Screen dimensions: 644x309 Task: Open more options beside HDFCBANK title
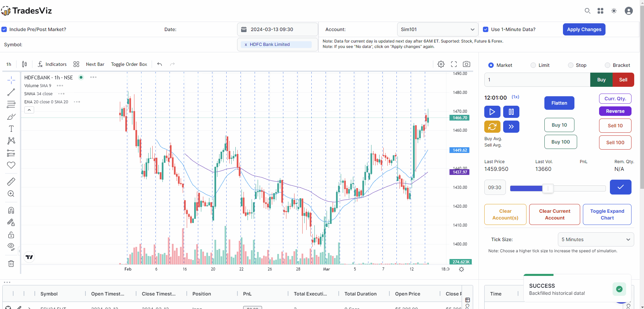[x=93, y=77]
